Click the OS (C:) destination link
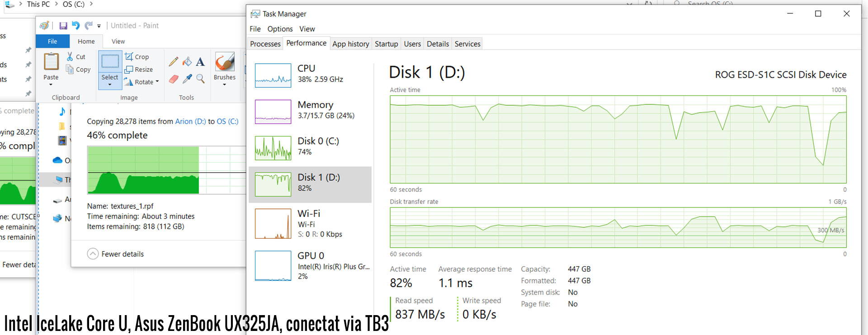868x335 pixels. [x=227, y=121]
